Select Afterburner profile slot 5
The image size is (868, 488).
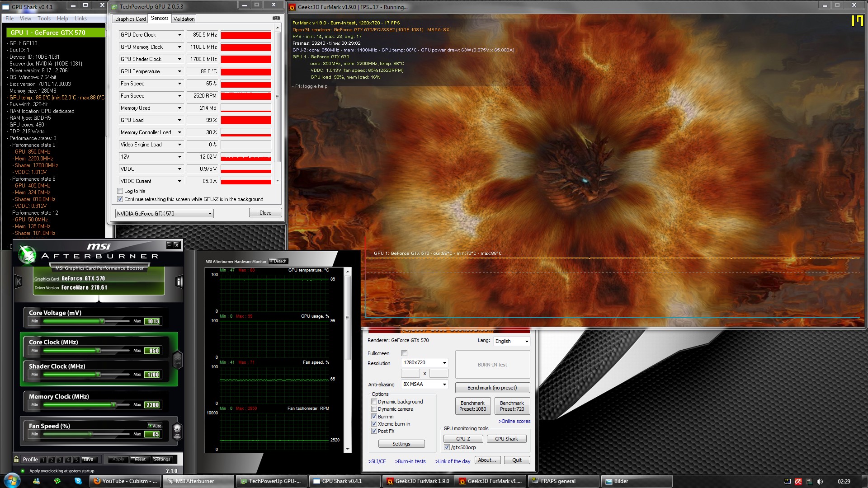(x=76, y=460)
